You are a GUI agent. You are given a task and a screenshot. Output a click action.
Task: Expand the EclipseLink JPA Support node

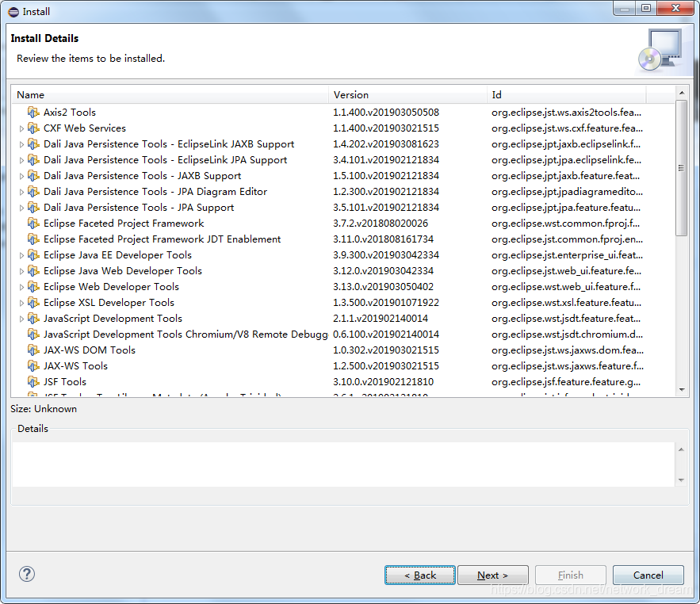[x=21, y=160]
